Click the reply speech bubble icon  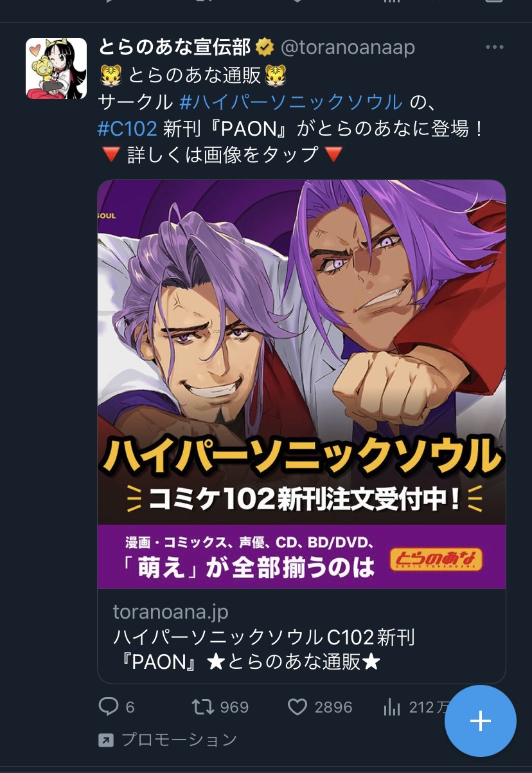[109, 707]
